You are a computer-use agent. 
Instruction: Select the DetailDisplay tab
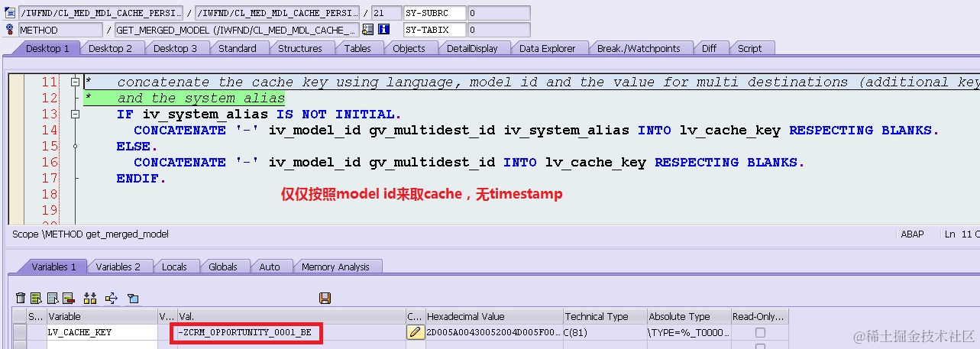click(x=472, y=48)
